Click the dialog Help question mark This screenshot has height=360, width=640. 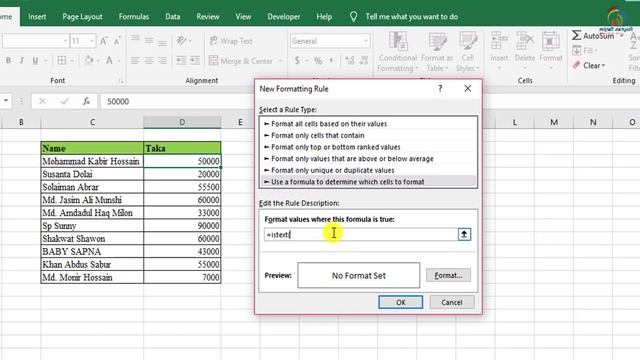440,89
